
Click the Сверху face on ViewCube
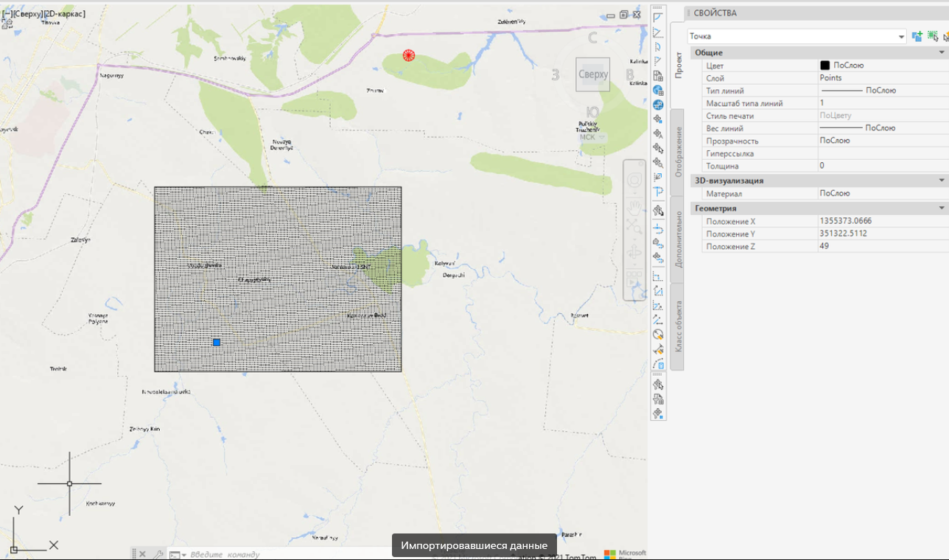(x=592, y=74)
